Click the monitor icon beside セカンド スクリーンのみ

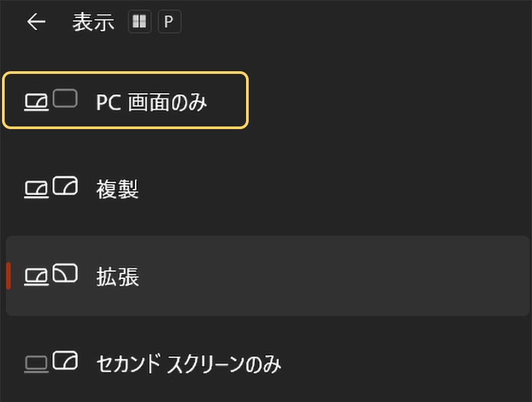pyautogui.click(x=65, y=360)
